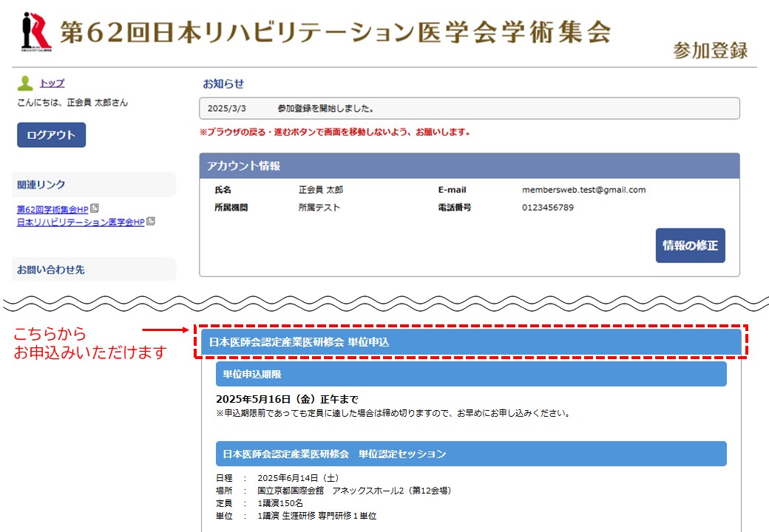Select the 関連リンク sidebar heading
This screenshot has width=769, height=532.
click(x=94, y=185)
